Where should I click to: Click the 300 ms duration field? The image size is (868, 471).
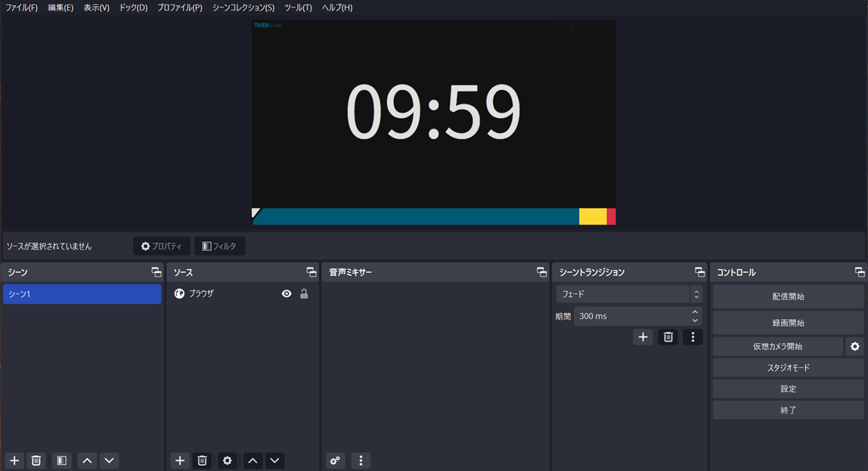[631, 316]
